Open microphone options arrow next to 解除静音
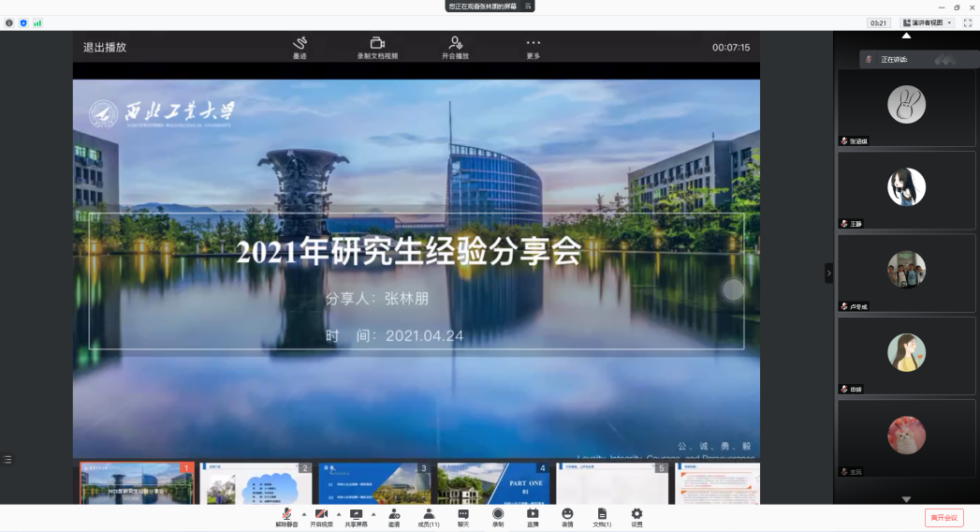The image size is (980, 532). (x=304, y=514)
